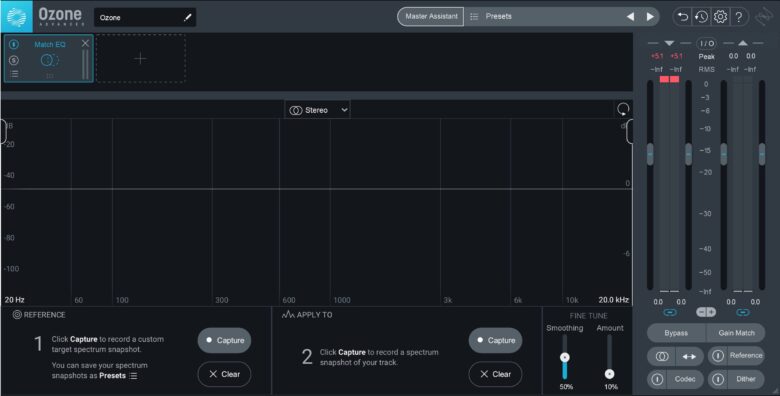
Task: Toggle the Dither power button
Action: tap(717, 380)
